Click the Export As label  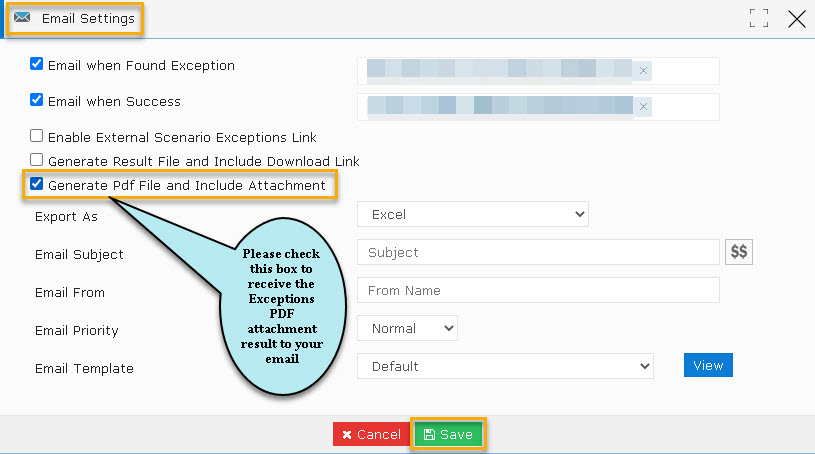(x=66, y=216)
